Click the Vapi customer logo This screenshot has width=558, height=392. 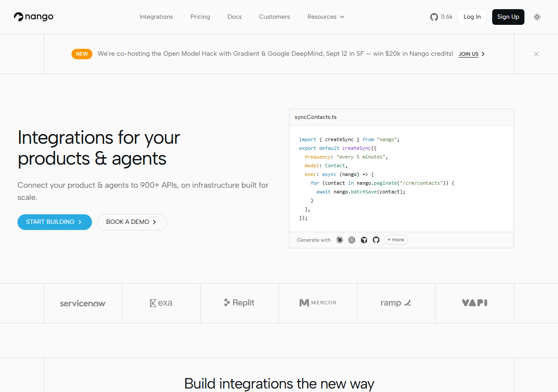click(475, 303)
